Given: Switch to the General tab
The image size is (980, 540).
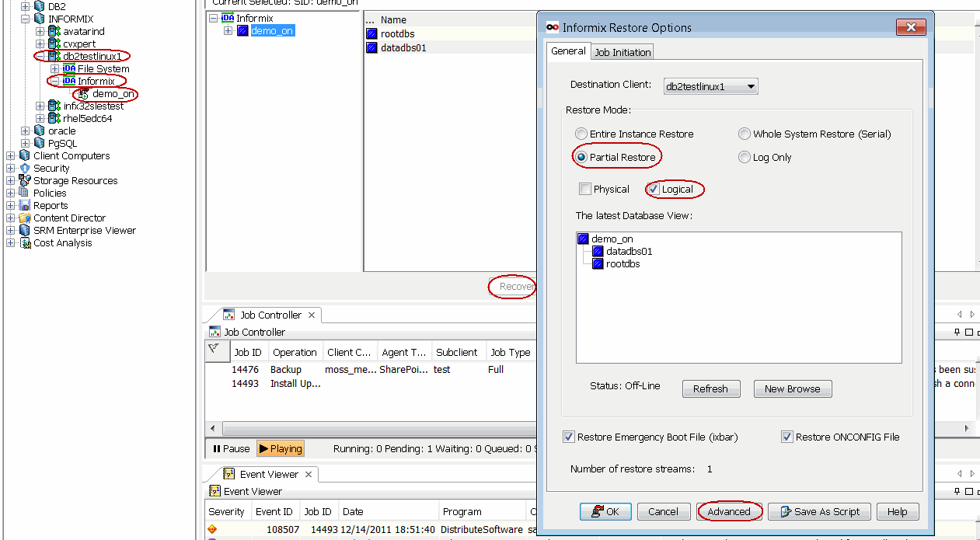Looking at the screenshot, I should coord(568,51).
